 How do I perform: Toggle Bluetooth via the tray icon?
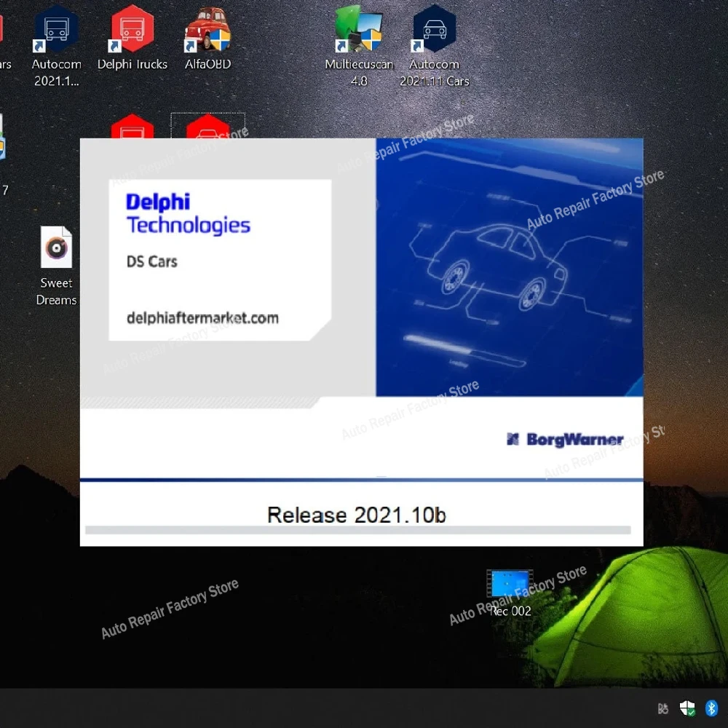tap(712, 707)
